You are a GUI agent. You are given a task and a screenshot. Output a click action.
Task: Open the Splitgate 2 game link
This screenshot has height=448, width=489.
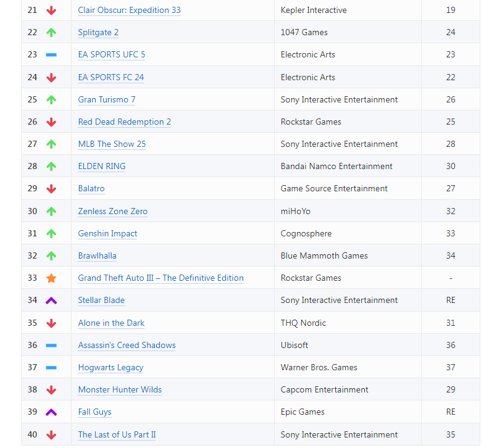point(98,33)
